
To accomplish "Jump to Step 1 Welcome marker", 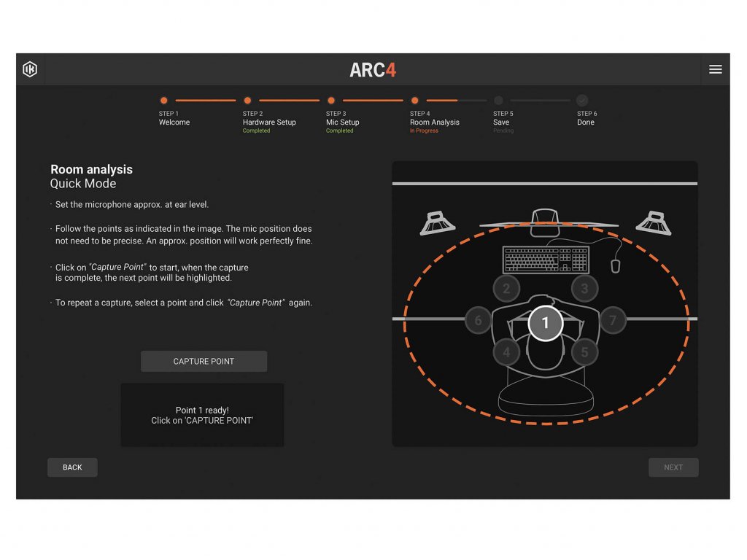I will 164,101.
